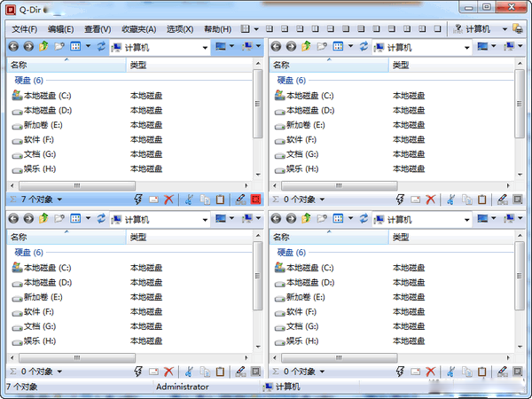Expand 0 个对象 dropdown in bottom-left pane

[x=59, y=372]
